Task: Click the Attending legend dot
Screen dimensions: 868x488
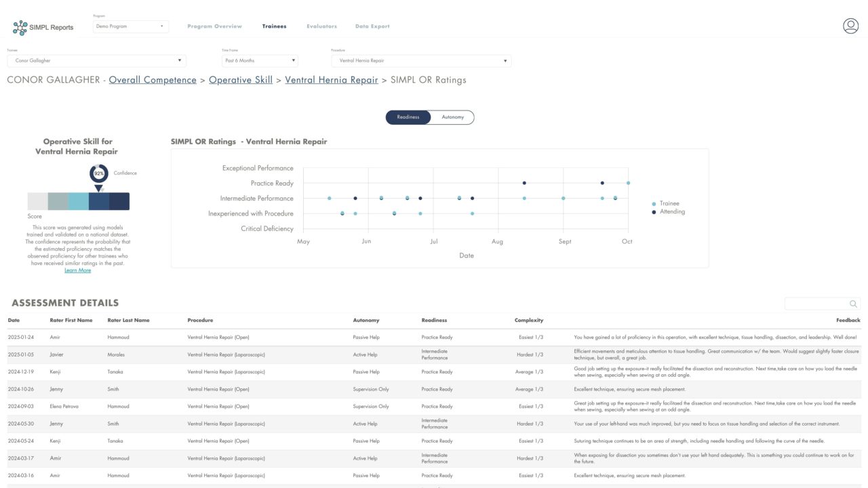Action: [654, 212]
